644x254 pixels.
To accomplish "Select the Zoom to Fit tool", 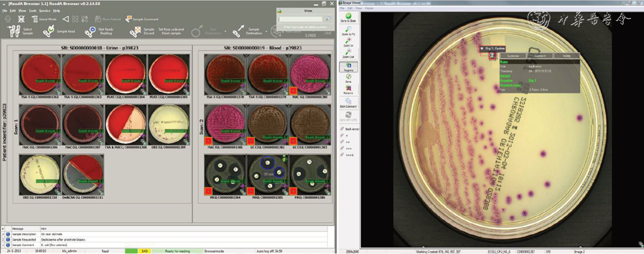I will [348, 30].
